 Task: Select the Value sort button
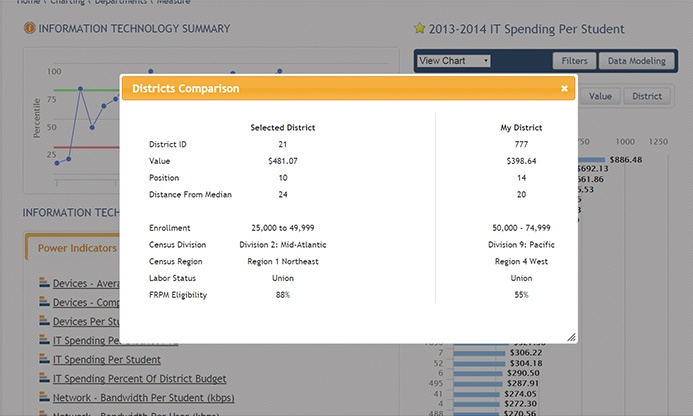(x=600, y=96)
